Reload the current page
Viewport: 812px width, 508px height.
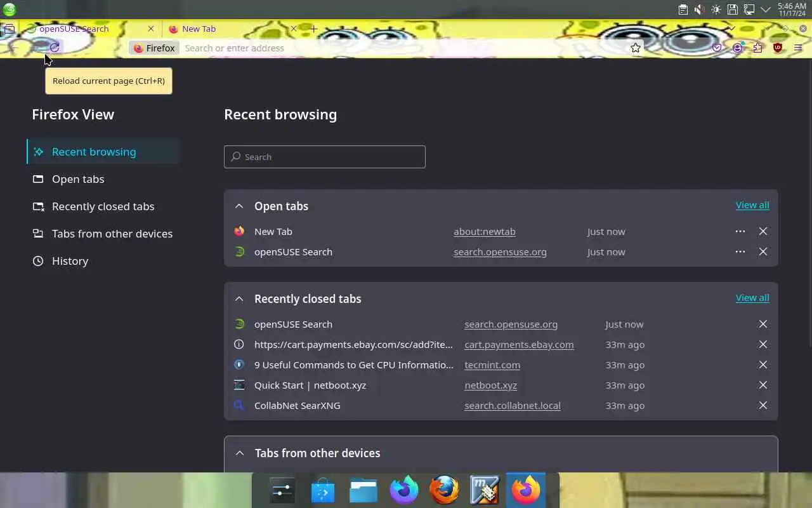pos(55,48)
